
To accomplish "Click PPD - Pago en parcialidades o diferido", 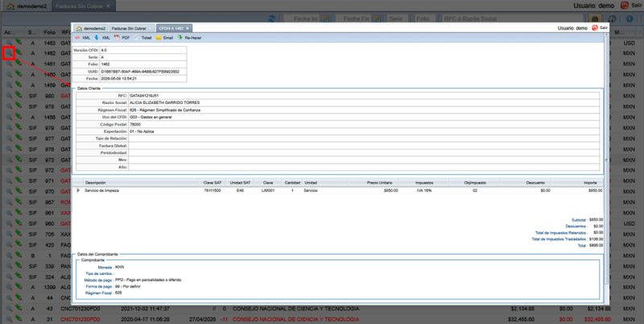I will point(148,280).
